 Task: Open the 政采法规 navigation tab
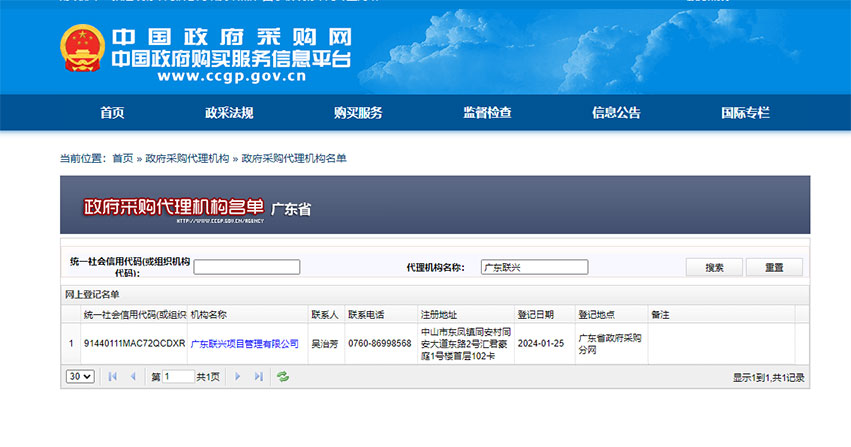(229, 113)
